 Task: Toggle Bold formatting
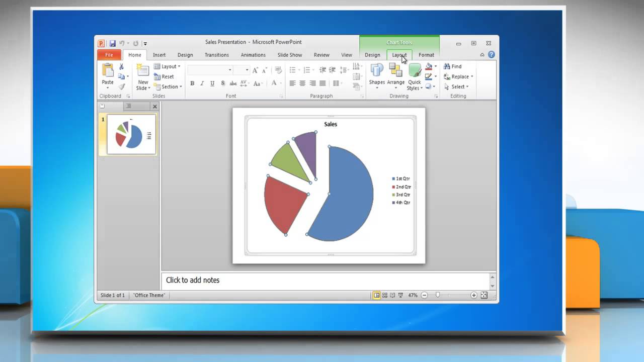point(192,83)
